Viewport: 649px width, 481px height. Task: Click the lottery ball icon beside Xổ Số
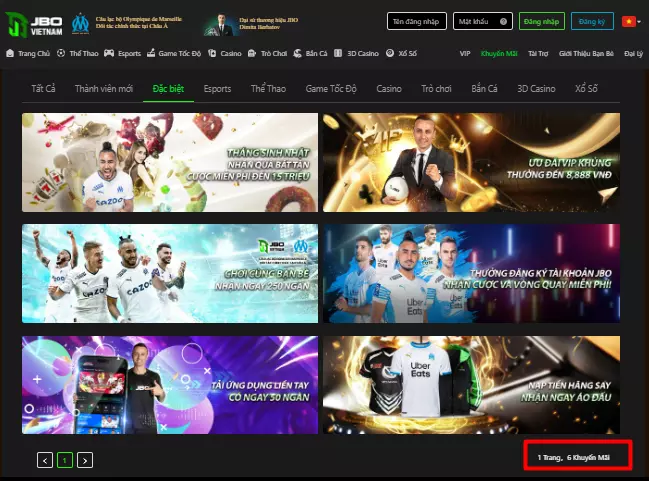(390, 53)
